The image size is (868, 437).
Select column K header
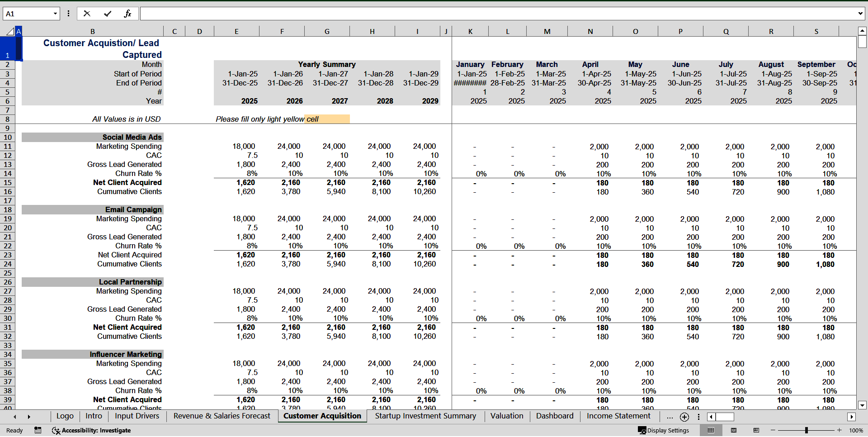[470, 31]
